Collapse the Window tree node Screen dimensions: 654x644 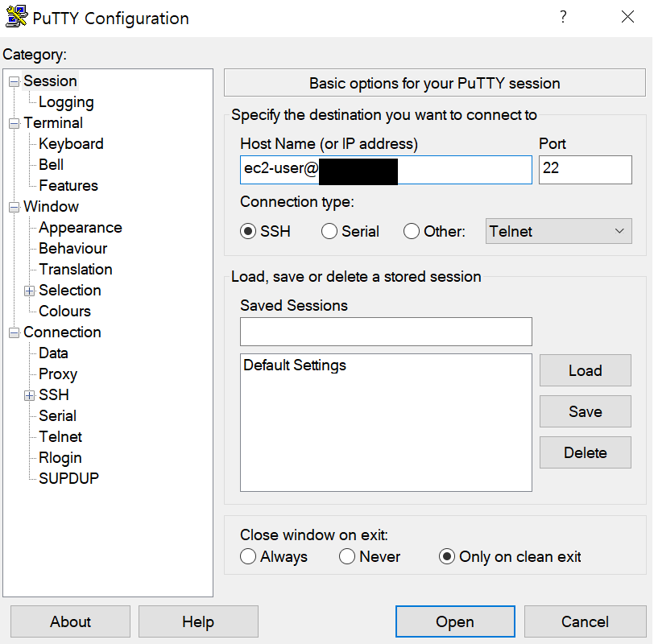click(14, 207)
